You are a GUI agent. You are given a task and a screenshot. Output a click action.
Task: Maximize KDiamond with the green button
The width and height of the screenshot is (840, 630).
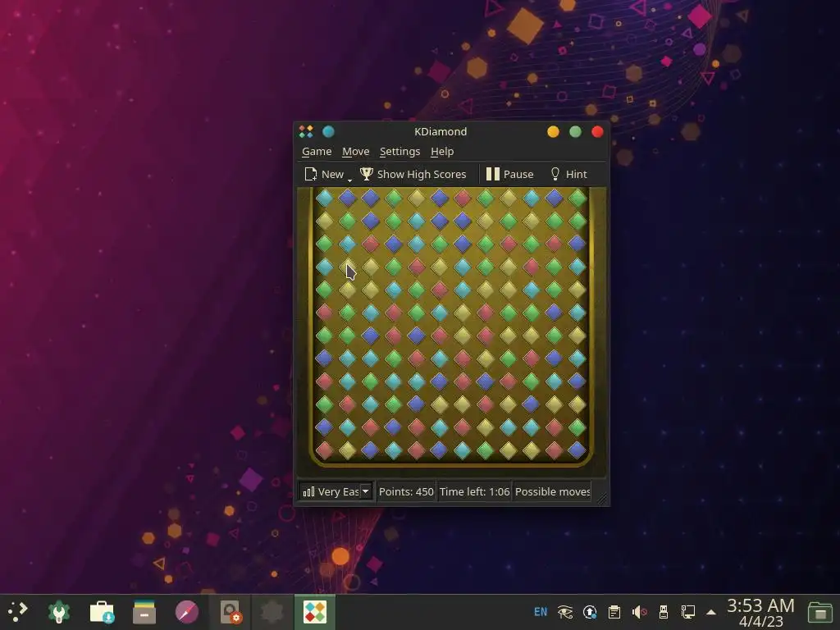tap(575, 132)
